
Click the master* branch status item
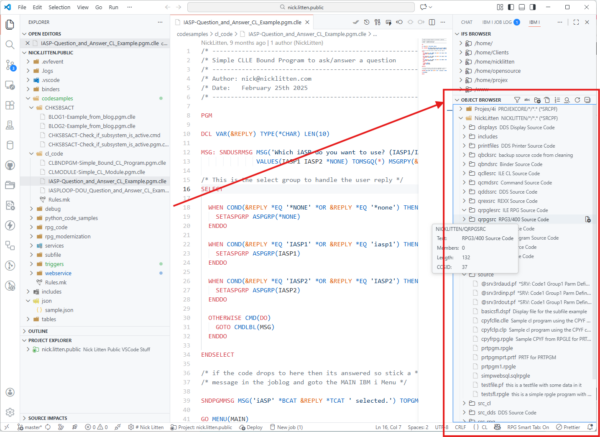(29, 427)
